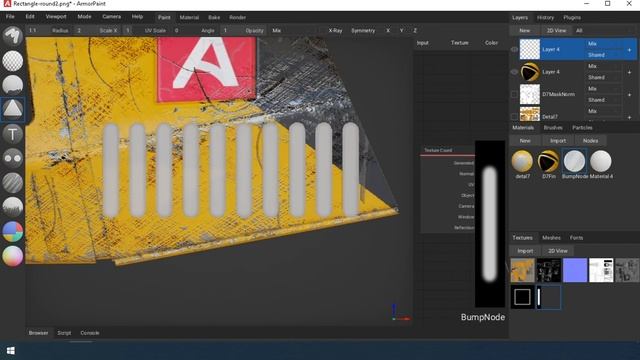This screenshot has height=360, width=640.
Task: Tick the Detail7 layer visibility checkbox
Action: 514,117
